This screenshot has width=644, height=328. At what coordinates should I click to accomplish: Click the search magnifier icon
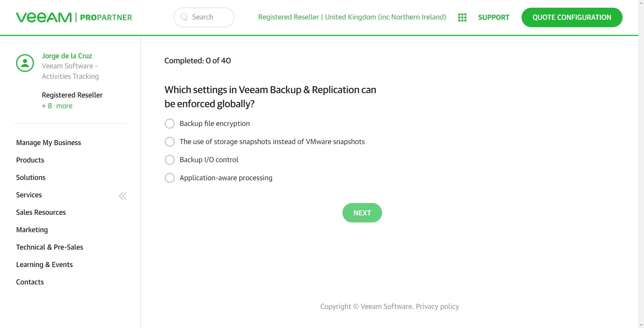pyautogui.click(x=184, y=17)
